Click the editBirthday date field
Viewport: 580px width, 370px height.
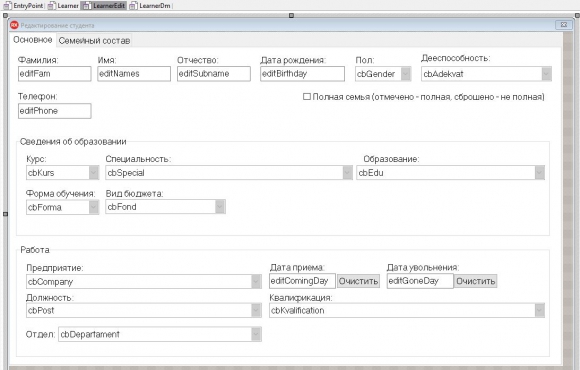click(302, 74)
